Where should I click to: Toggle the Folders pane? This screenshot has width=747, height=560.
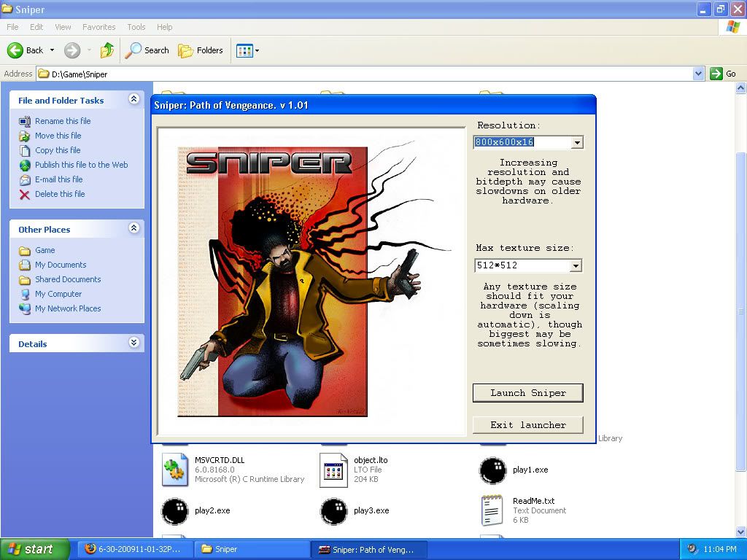pyautogui.click(x=201, y=50)
